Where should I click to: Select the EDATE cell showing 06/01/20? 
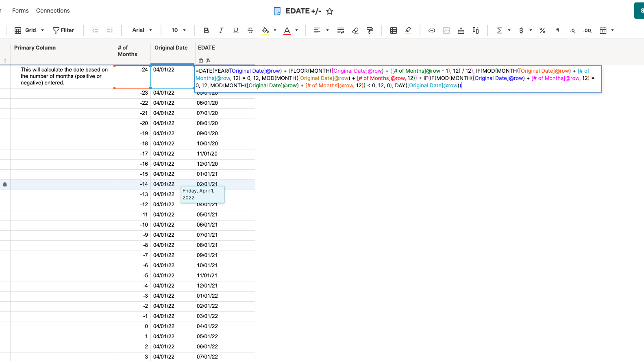[224, 103]
